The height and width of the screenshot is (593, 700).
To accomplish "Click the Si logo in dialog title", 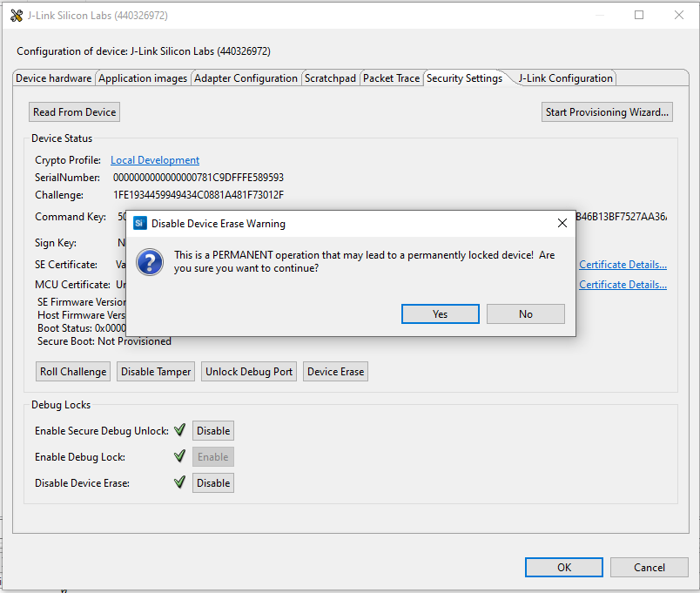I will pyautogui.click(x=139, y=224).
